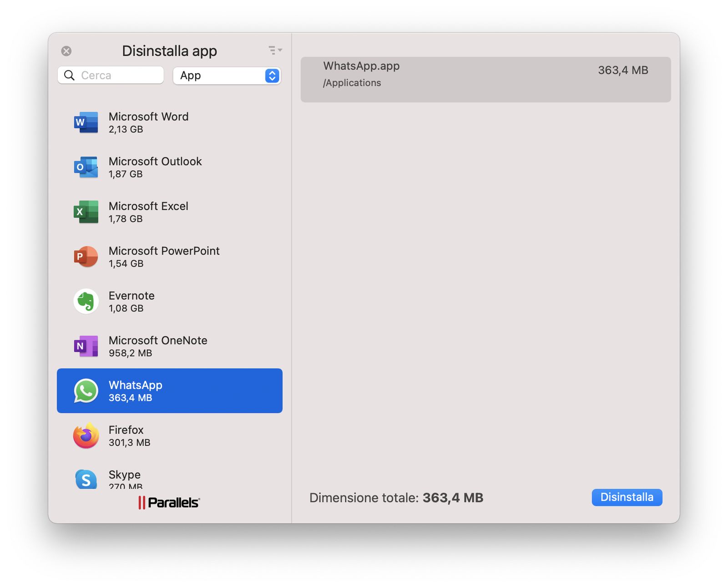Click the 1,78 GB size under Excel
This screenshot has width=728, height=587.
point(126,219)
